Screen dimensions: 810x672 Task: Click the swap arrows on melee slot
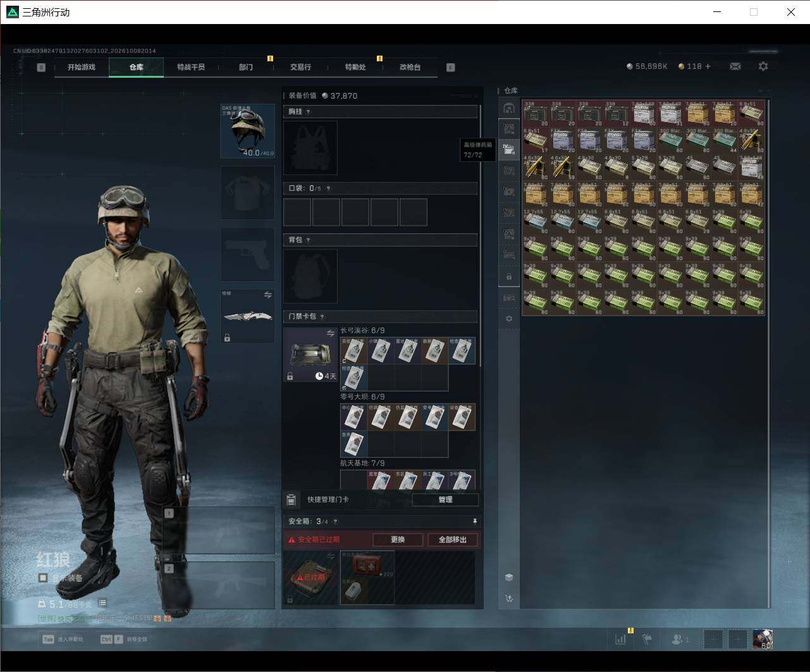(267, 295)
